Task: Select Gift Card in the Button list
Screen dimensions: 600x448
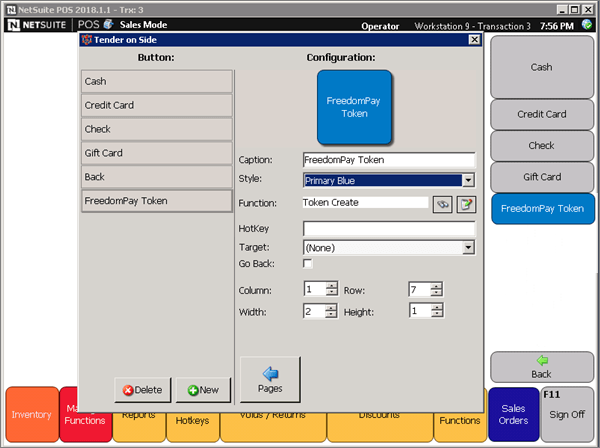Action: coord(157,153)
